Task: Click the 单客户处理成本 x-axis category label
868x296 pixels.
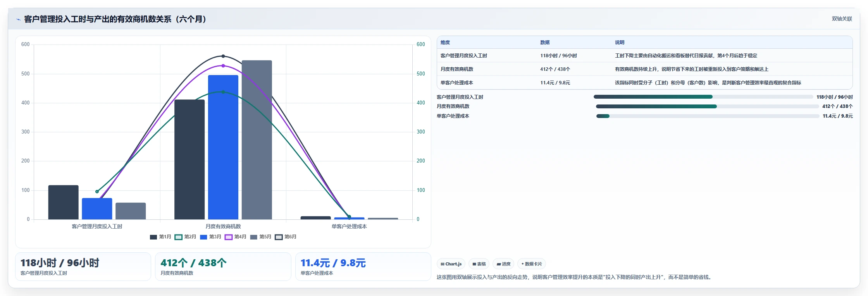Action: tap(349, 226)
